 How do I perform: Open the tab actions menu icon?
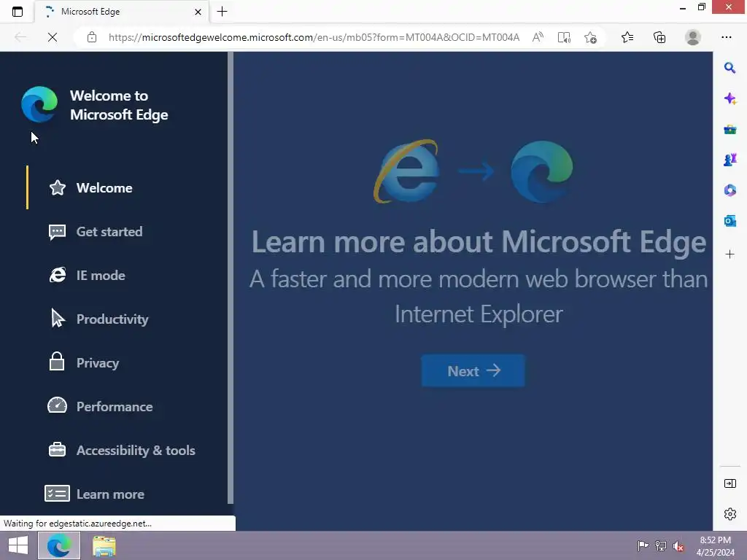[18, 12]
